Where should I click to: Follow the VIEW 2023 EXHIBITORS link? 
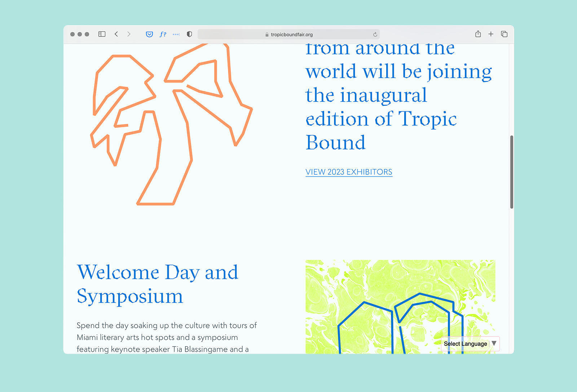(348, 172)
